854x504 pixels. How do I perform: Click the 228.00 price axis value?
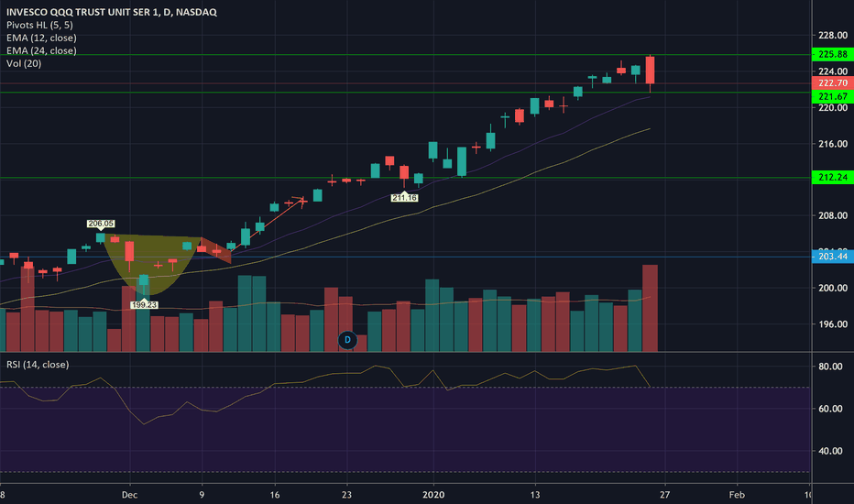(x=833, y=36)
